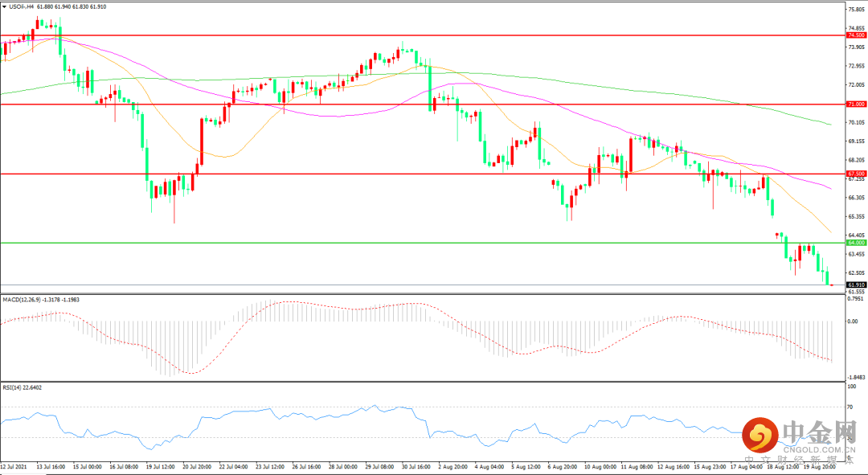The width and height of the screenshot is (868, 475).
Task: Click the USOil-H4 chart title text
Action: click(x=22, y=6)
